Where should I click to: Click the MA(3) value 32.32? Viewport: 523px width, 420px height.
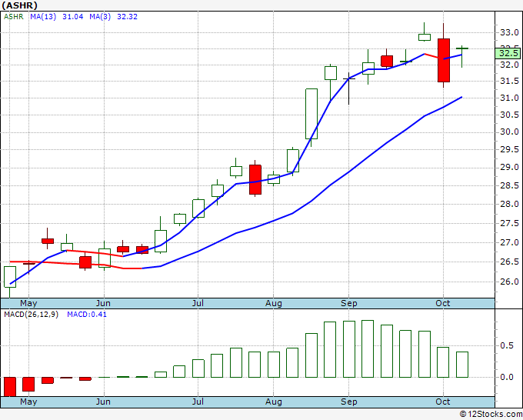tap(127, 17)
